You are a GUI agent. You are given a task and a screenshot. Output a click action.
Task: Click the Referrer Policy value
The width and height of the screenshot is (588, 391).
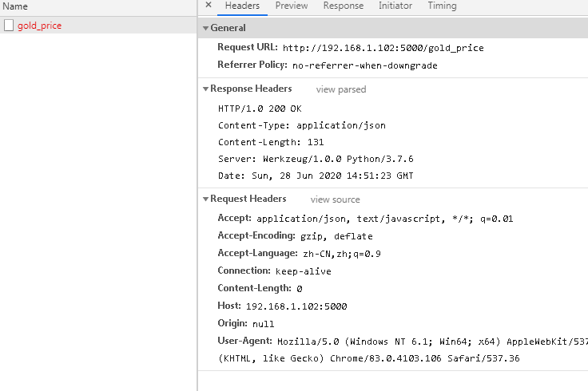364,65
